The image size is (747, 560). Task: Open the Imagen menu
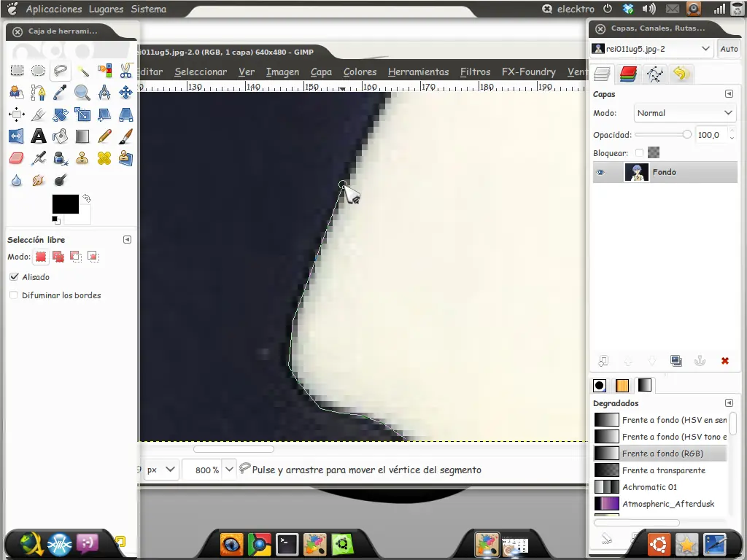(282, 72)
